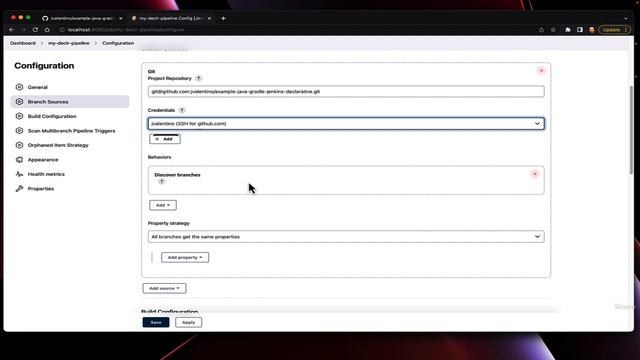
Task: Show help for Discover branches
Action: coord(162,182)
